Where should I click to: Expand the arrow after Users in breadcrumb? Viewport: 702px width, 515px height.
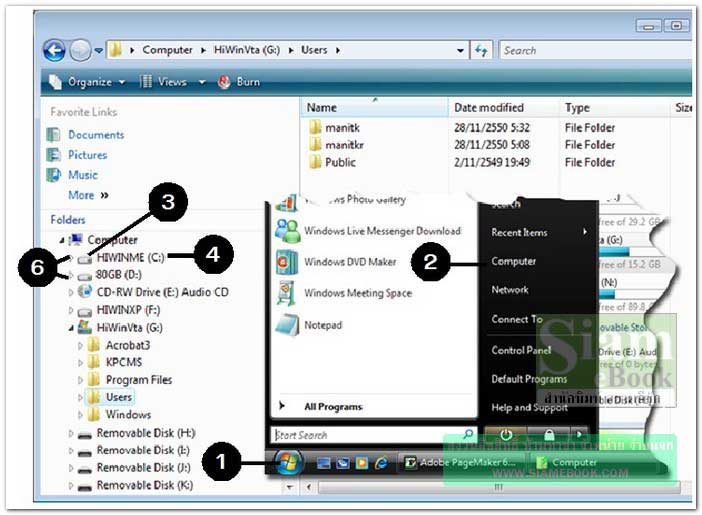[x=338, y=50]
